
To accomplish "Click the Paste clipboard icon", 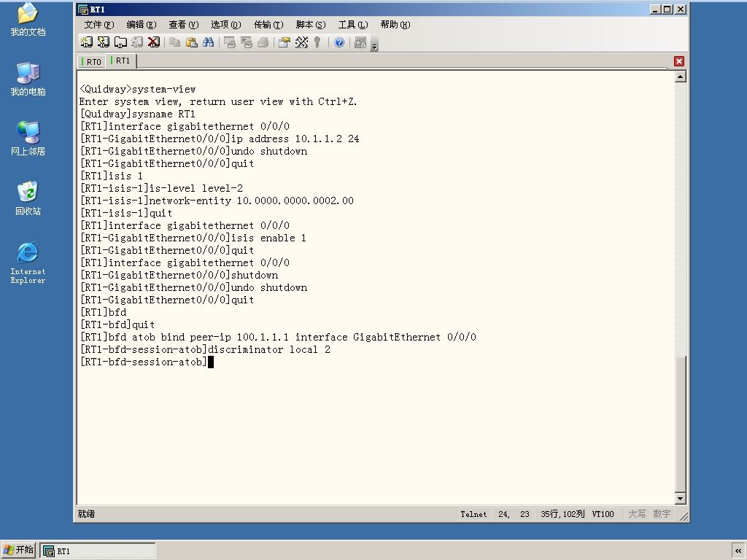I will tap(192, 42).
